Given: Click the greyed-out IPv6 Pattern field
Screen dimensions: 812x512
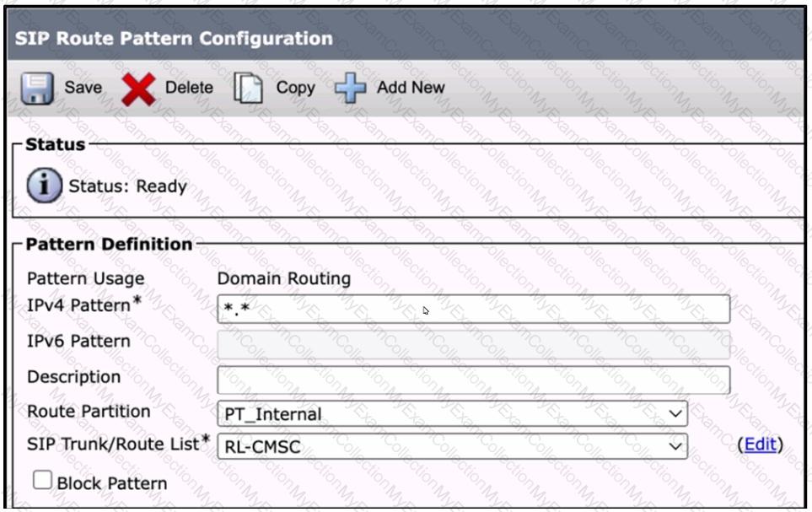Looking at the screenshot, I should pyautogui.click(x=473, y=344).
